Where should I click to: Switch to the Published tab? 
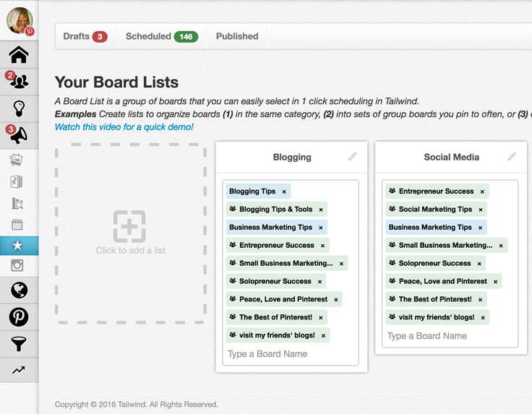coord(237,36)
